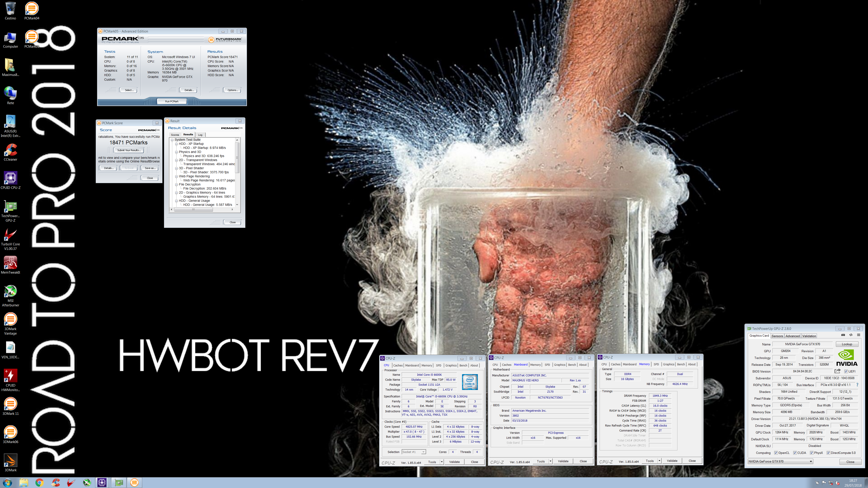The width and height of the screenshot is (868, 488).
Task: Open Tools dropdown arrow in CPU window
Action: click(x=442, y=462)
